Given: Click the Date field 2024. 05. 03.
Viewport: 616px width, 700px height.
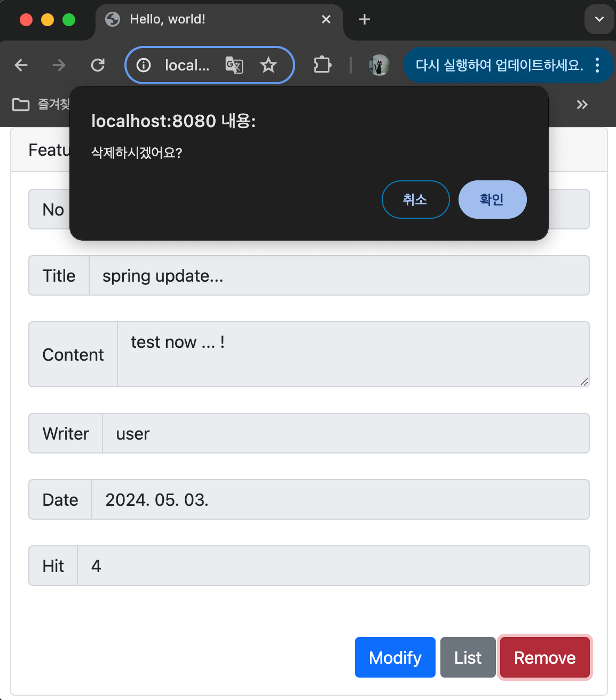Looking at the screenshot, I should [x=341, y=499].
